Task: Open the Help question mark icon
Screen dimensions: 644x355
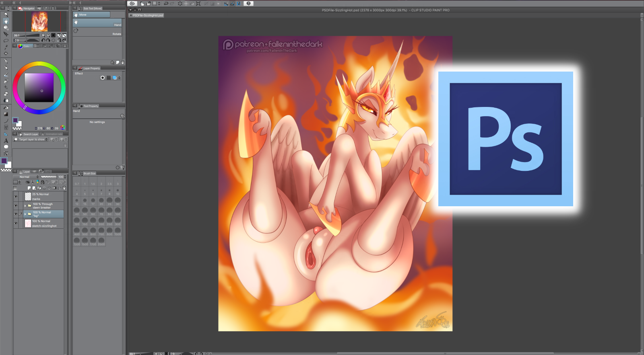Action: 248,4
